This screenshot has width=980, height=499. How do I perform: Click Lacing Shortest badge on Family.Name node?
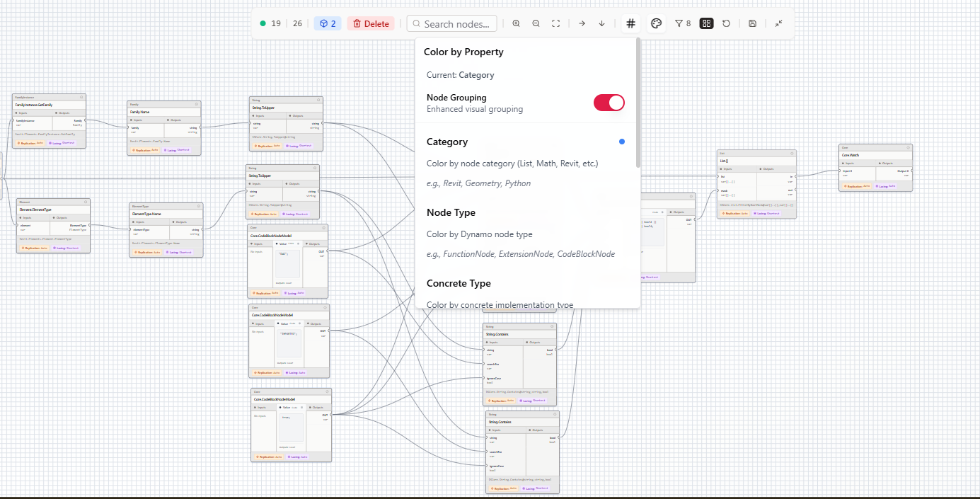[x=178, y=150]
